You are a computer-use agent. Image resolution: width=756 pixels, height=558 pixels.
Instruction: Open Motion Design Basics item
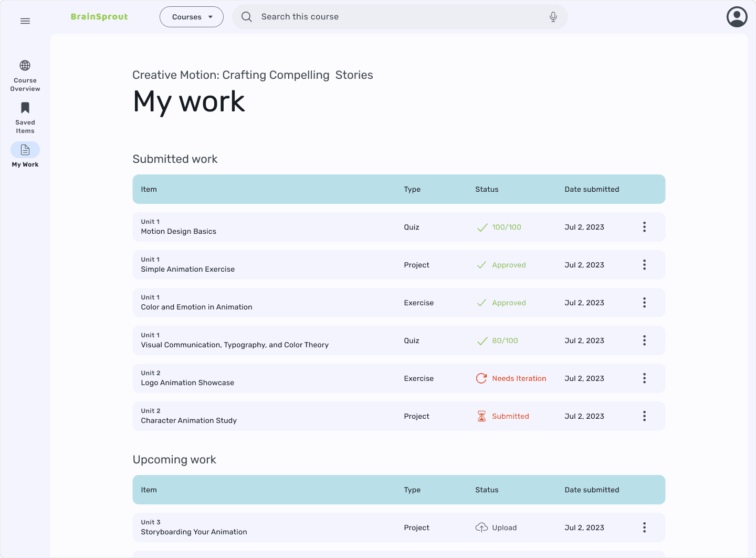pos(178,231)
